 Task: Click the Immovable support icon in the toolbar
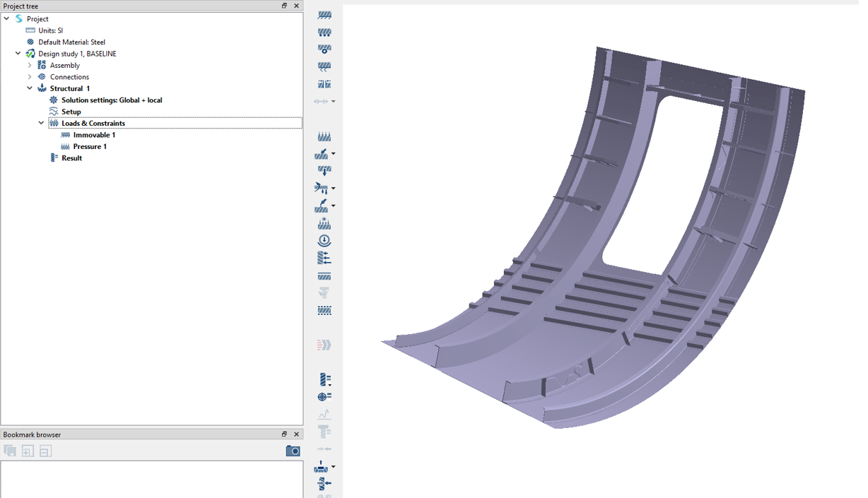click(x=324, y=15)
